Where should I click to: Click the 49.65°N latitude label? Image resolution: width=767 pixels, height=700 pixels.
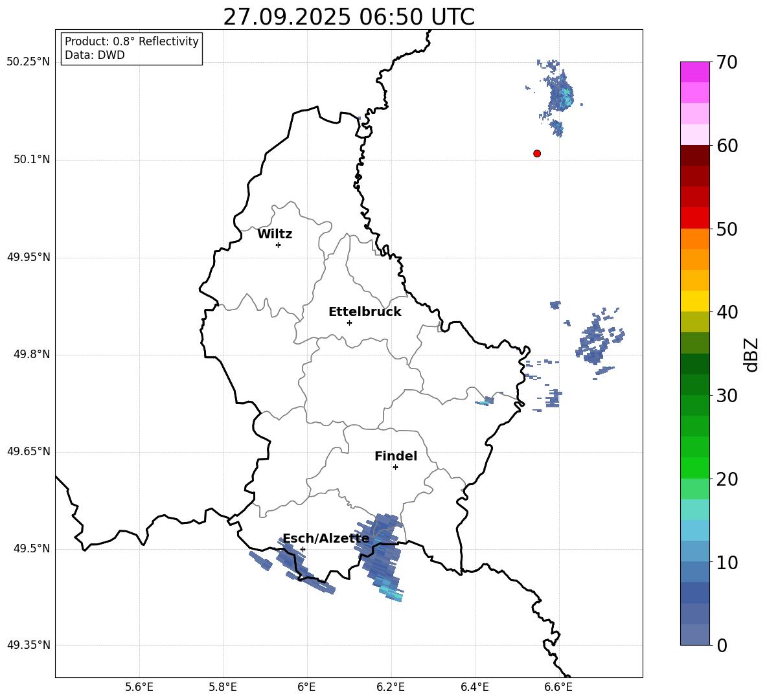[x=29, y=451]
